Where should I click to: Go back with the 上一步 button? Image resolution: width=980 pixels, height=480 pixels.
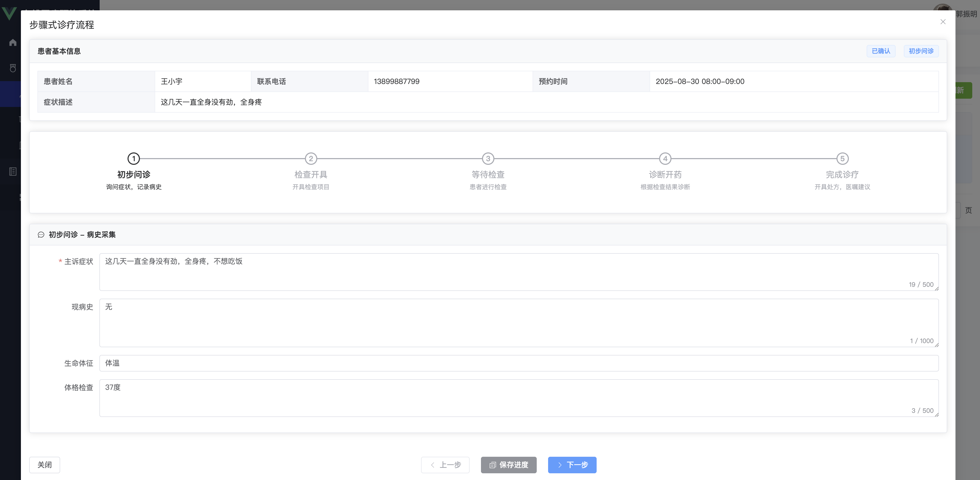[445, 465]
